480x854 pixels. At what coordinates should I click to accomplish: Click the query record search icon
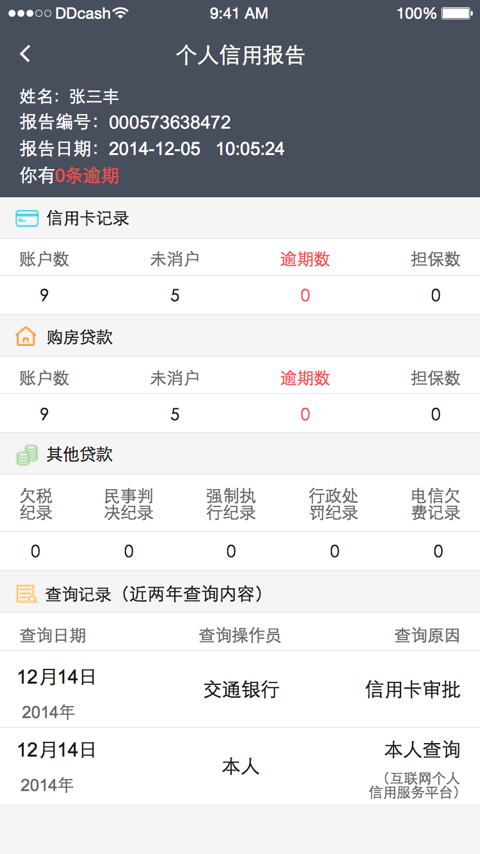pos(26,594)
